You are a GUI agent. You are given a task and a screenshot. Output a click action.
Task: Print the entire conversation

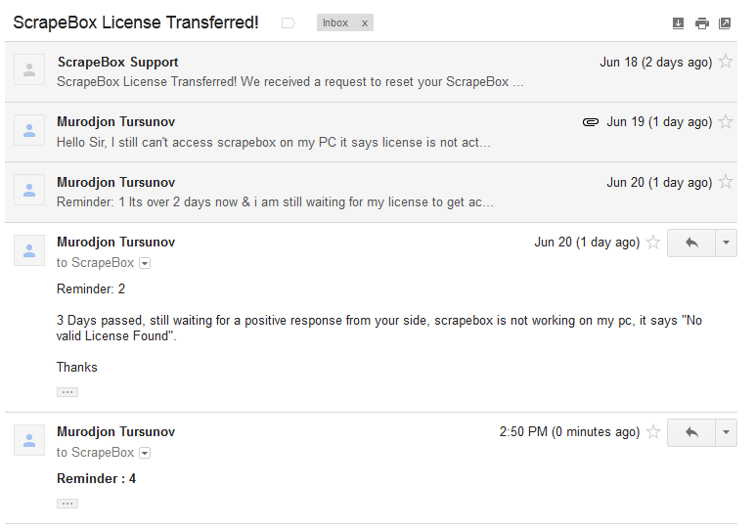[701, 22]
